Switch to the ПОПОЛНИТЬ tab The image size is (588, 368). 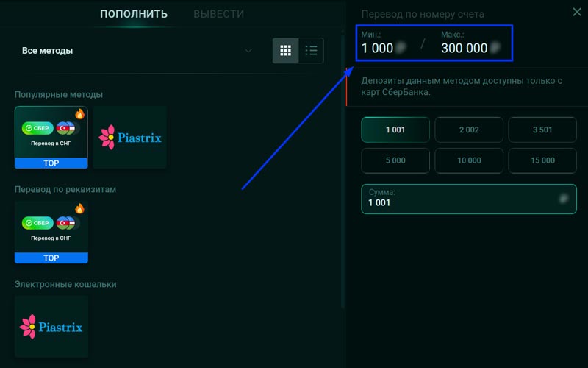click(x=134, y=14)
